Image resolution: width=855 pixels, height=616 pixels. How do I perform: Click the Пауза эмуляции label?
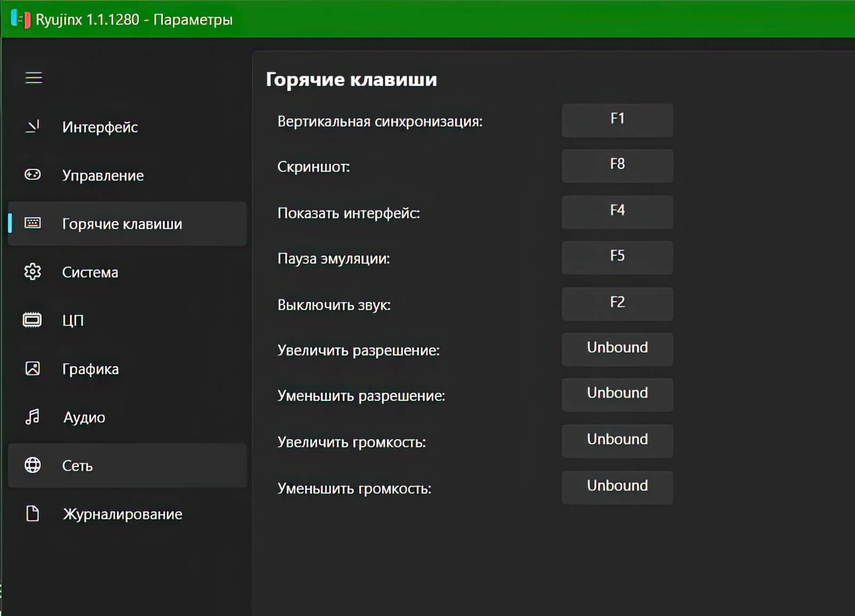pyautogui.click(x=333, y=259)
